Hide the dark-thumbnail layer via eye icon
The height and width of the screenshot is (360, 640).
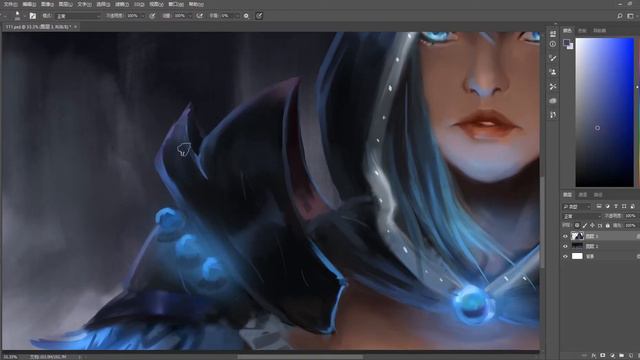click(x=565, y=246)
